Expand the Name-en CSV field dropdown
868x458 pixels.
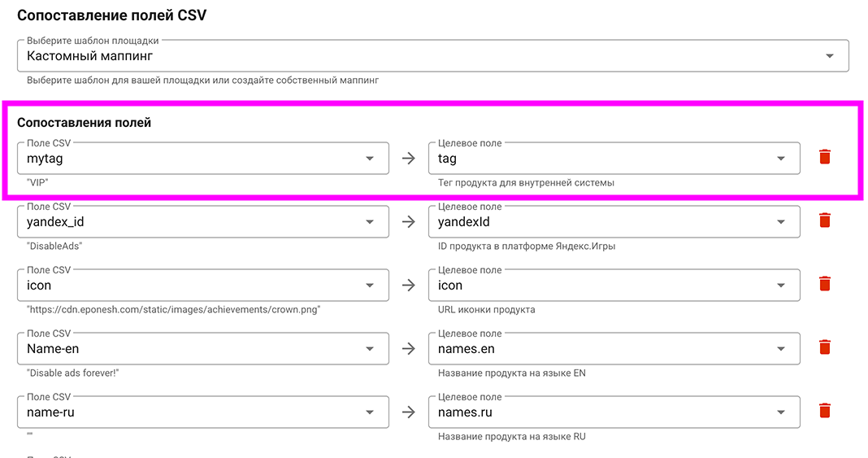370,349
